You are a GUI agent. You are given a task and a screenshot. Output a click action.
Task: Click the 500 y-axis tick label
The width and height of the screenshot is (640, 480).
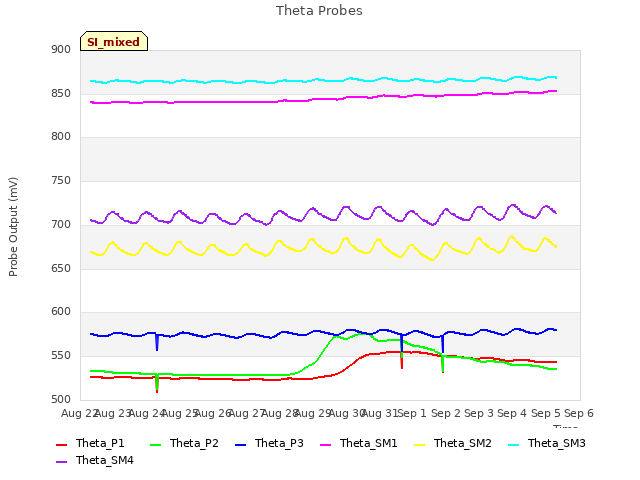pos(61,400)
